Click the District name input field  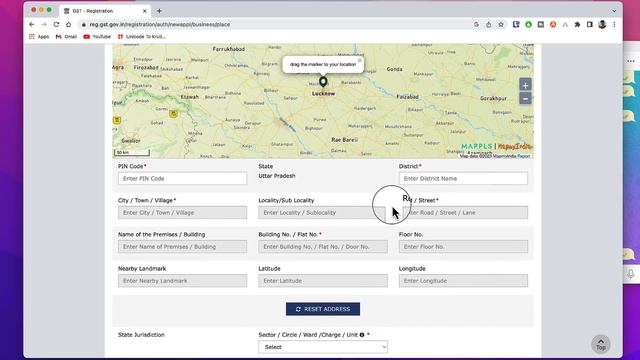click(x=463, y=178)
